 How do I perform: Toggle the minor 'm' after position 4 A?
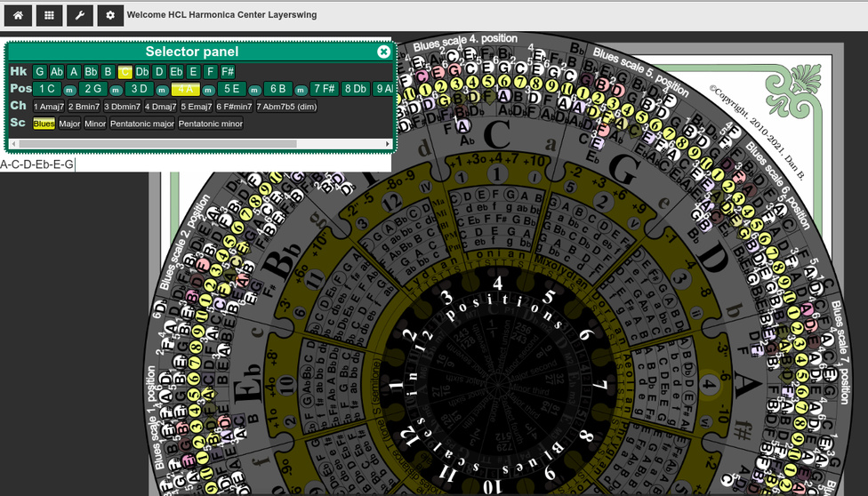pos(208,90)
